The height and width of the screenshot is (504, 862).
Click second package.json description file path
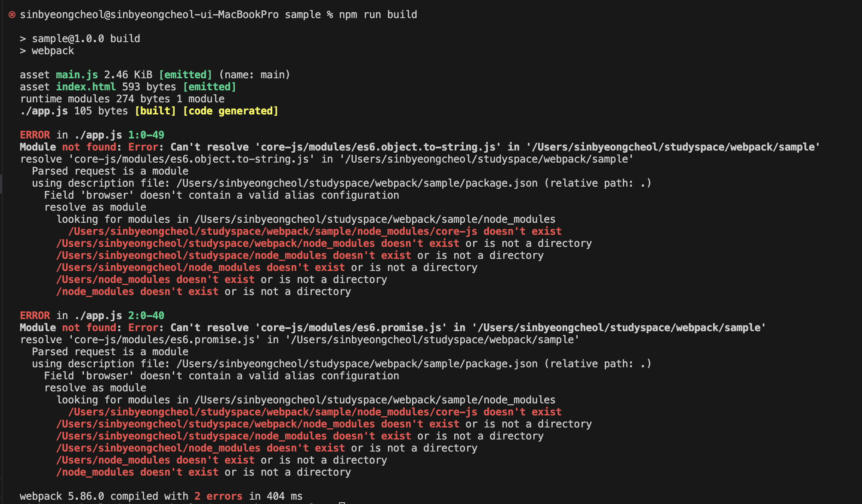357,364
